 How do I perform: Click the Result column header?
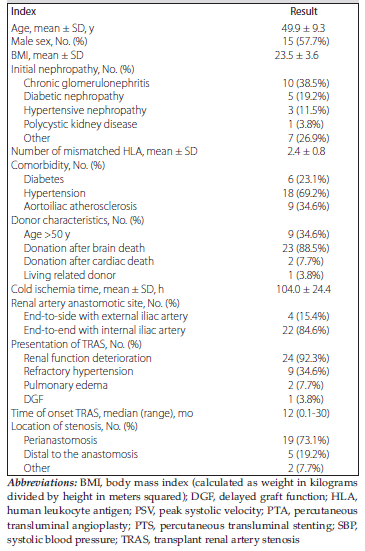[x=304, y=12]
